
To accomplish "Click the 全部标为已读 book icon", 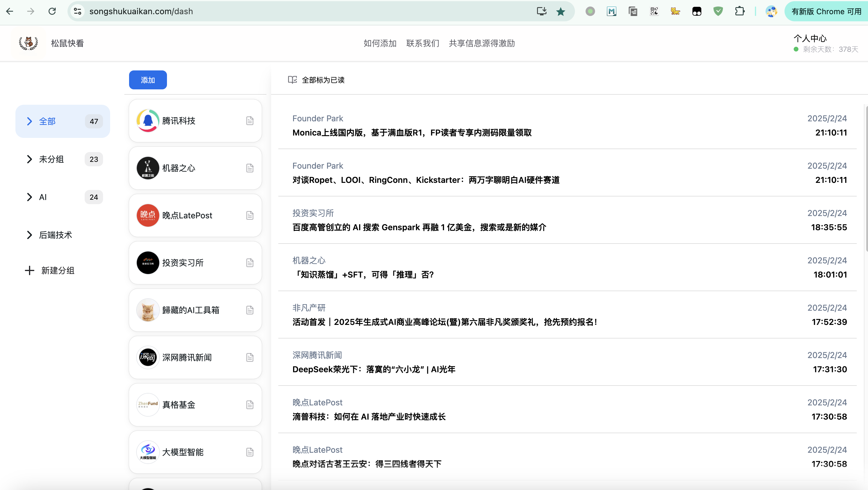I will click(292, 80).
